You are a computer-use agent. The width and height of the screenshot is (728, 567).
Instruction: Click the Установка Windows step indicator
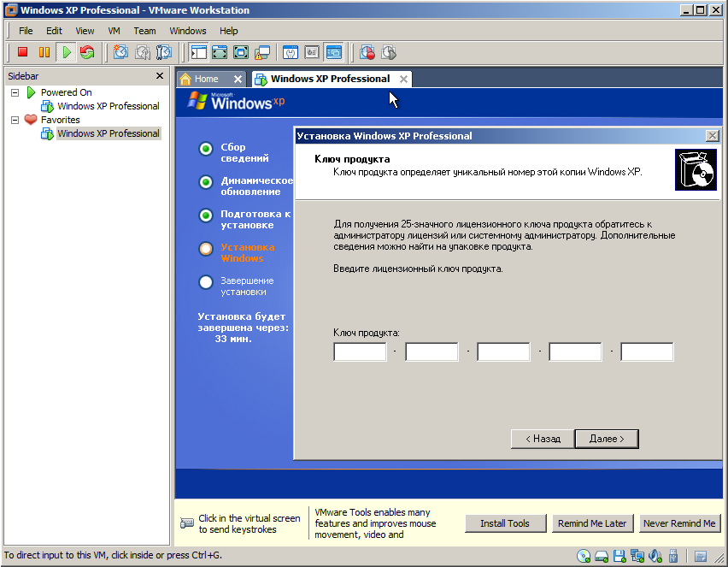(x=206, y=249)
